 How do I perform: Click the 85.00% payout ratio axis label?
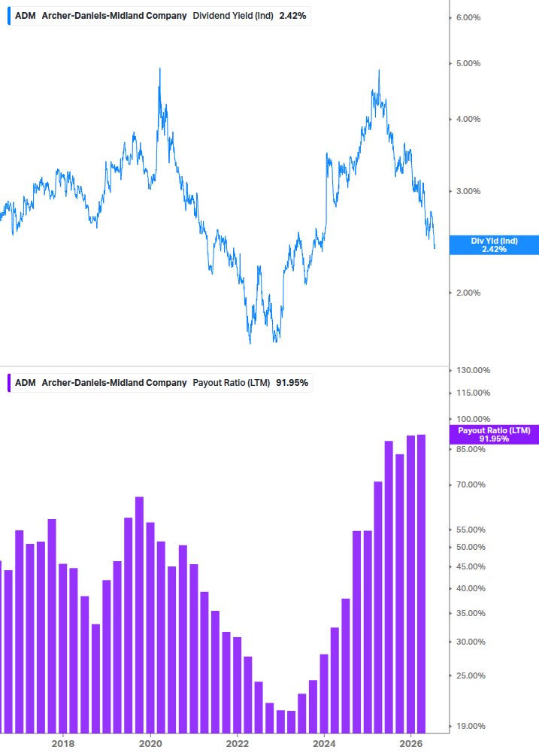click(471, 449)
